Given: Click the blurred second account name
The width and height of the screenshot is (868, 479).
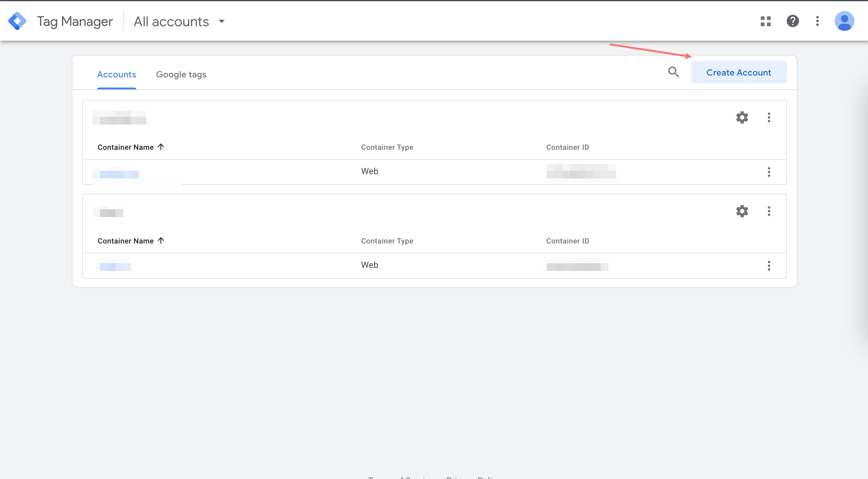Looking at the screenshot, I should (108, 212).
